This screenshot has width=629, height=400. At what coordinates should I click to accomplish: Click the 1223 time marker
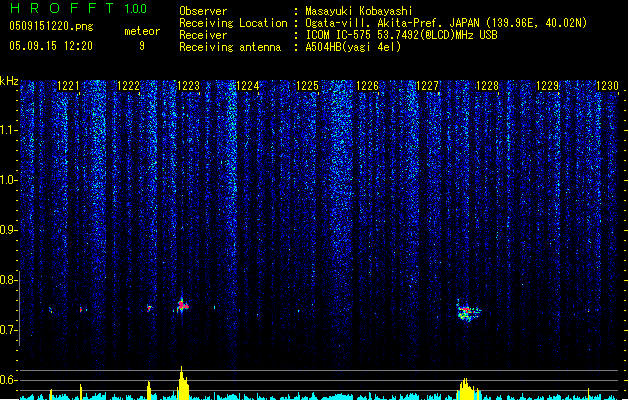[x=188, y=85]
